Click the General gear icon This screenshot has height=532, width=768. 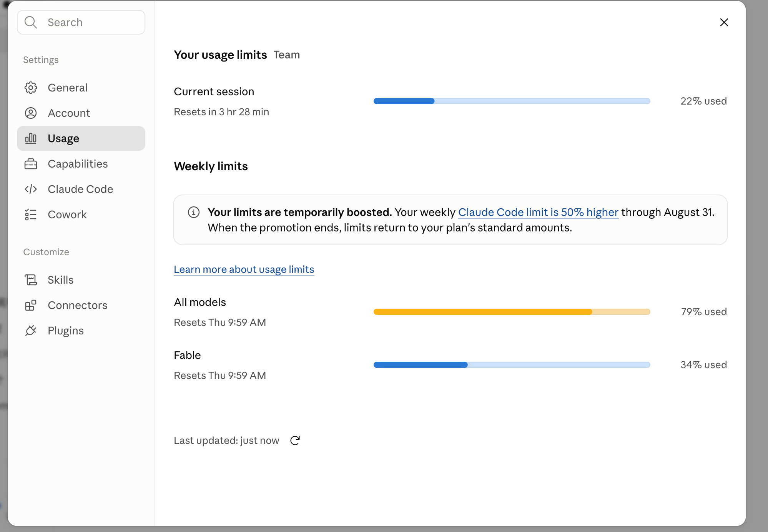pyautogui.click(x=31, y=88)
